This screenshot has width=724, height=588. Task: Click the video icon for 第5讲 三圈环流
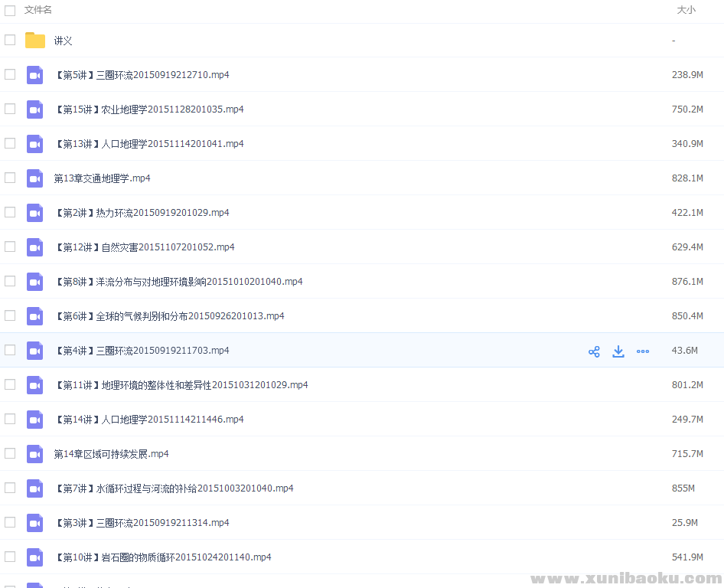[x=35, y=75]
